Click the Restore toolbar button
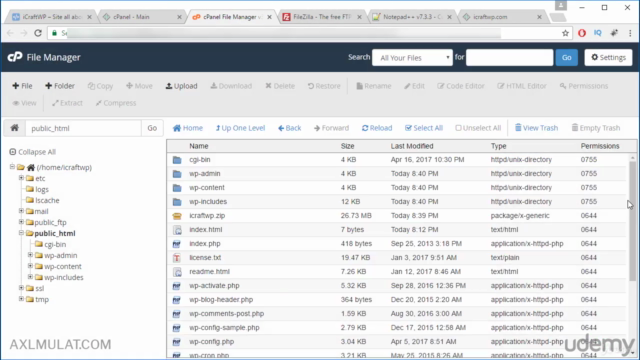This screenshot has width=640, height=360. coord(324,86)
